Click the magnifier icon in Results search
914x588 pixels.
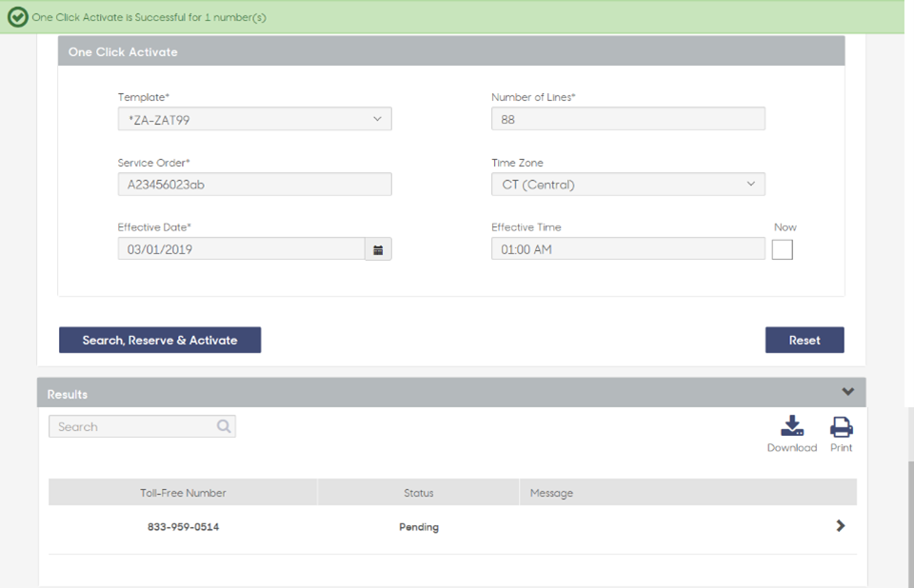pyautogui.click(x=224, y=426)
